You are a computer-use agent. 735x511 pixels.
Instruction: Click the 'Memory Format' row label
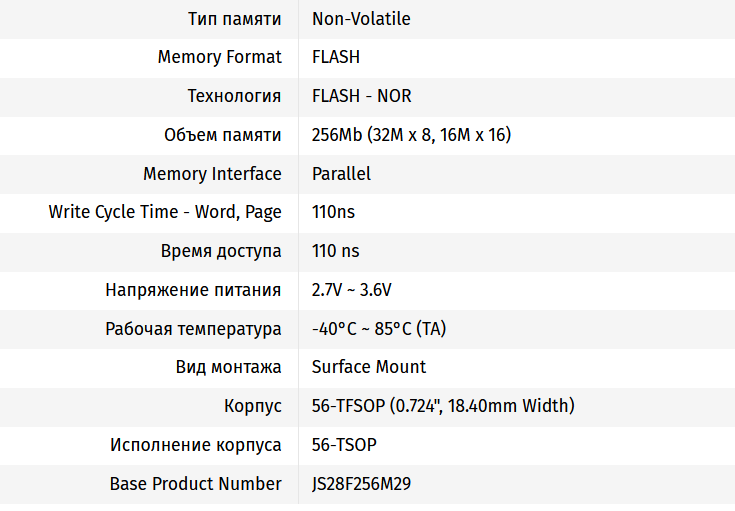[x=219, y=57]
